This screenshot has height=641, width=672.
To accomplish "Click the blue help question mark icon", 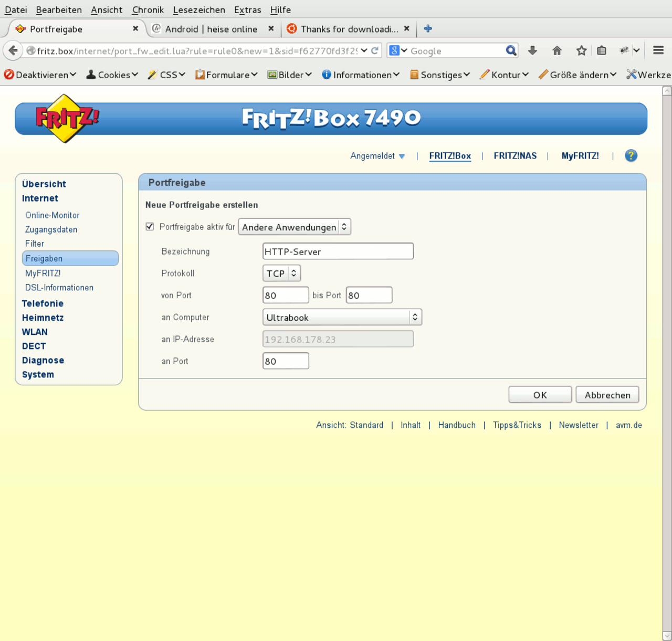I will pyautogui.click(x=631, y=155).
